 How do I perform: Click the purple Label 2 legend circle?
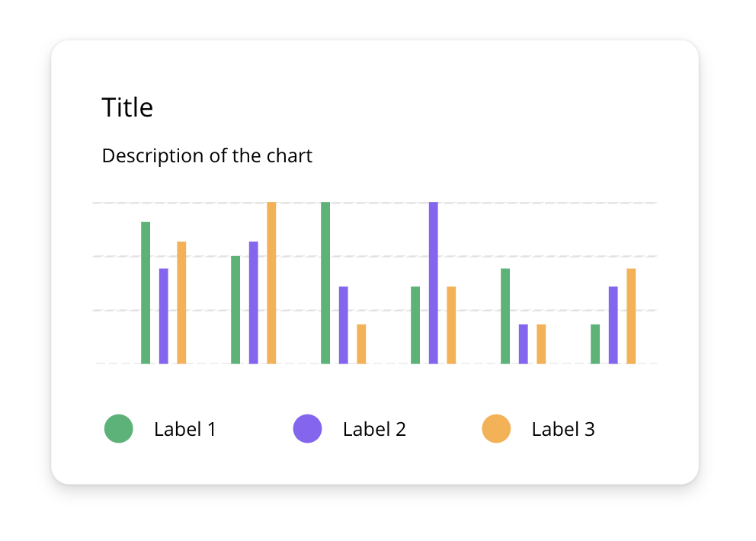click(x=308, y=428)
